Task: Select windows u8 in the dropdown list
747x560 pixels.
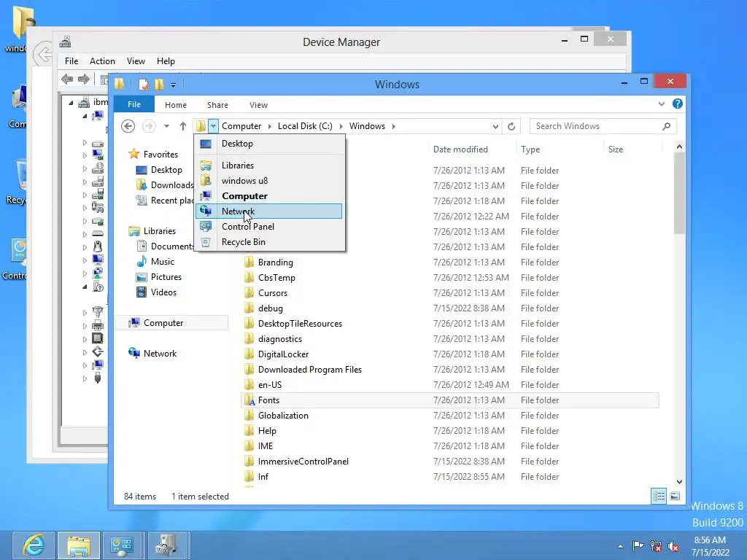Action: point(269,181)
